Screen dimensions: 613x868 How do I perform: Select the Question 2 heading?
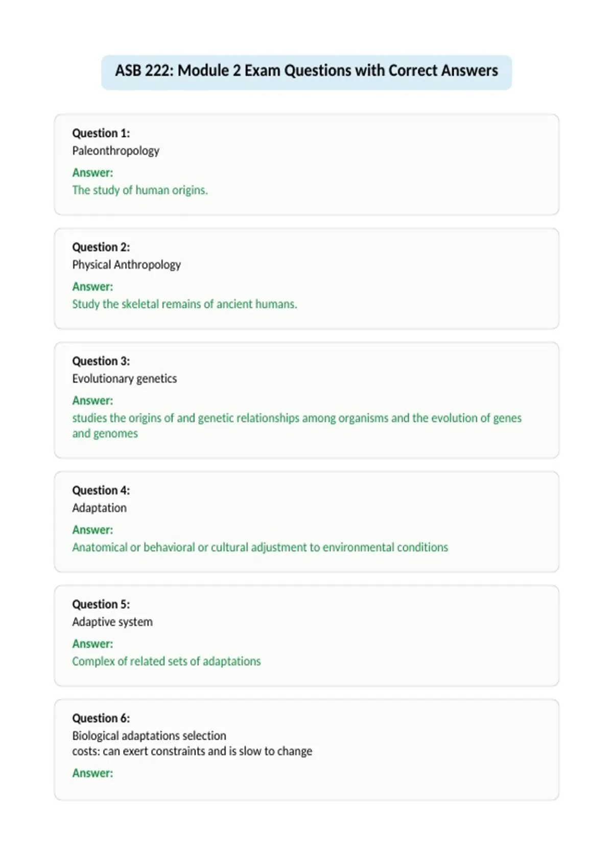point(101,247)
